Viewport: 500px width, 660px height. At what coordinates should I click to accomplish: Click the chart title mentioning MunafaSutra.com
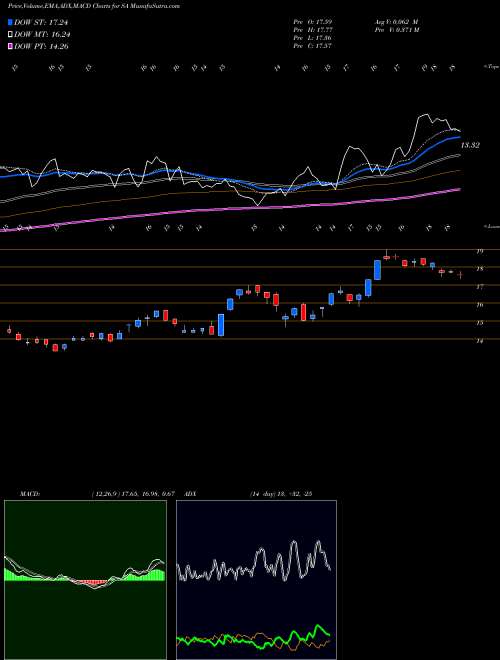tap(94, 6)
